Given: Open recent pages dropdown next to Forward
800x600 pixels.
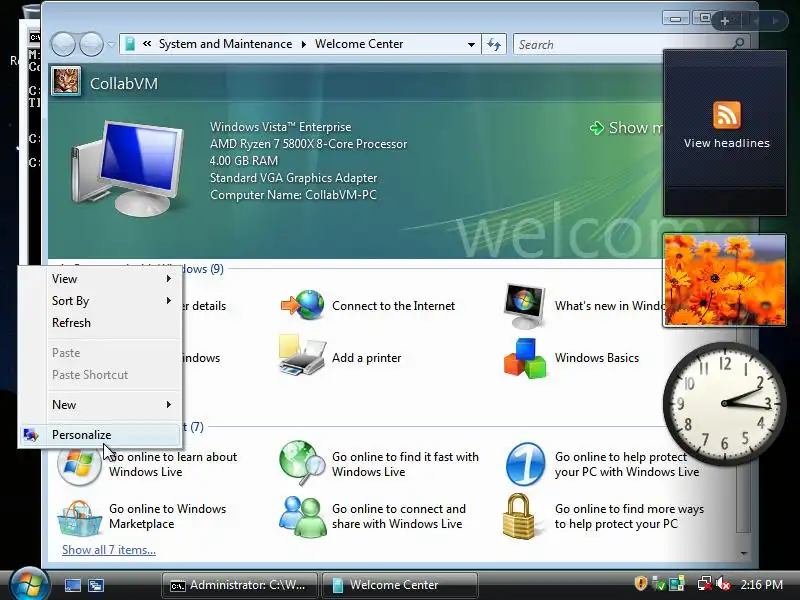Looking at the screenshot, I should coord(111,44).
